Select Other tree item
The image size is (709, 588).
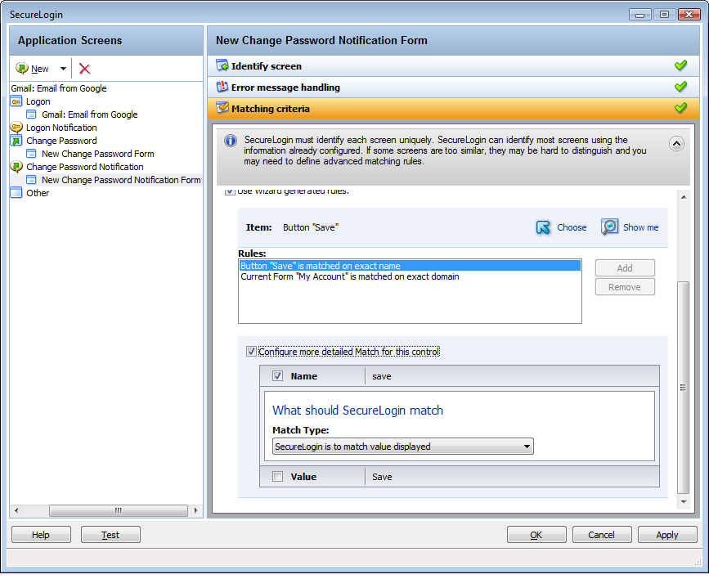(x=38, y=193)
